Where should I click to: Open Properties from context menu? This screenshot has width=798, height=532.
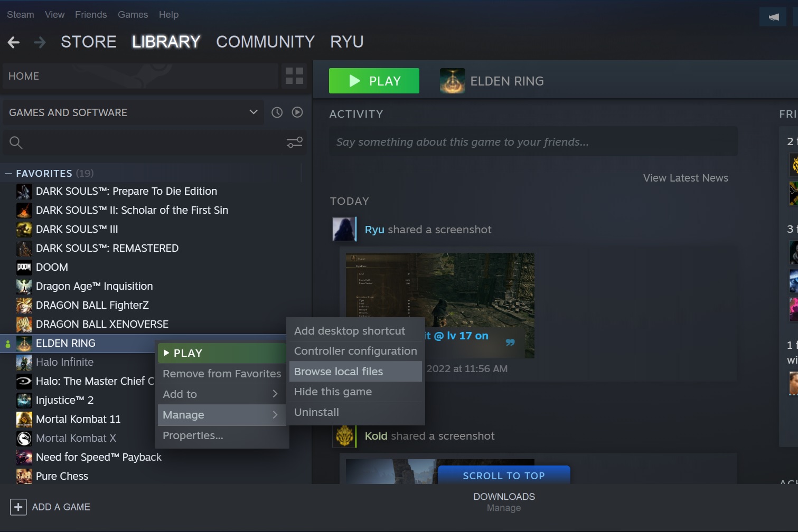tap(222, 435)
